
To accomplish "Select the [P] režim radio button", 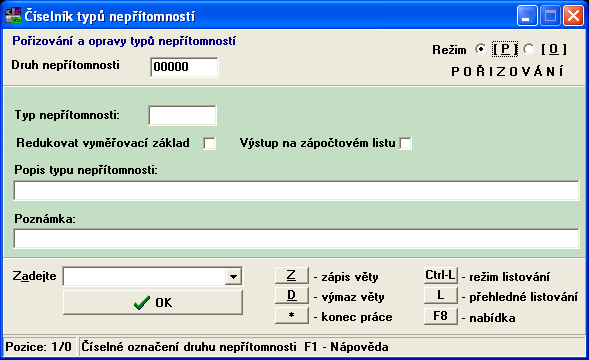I will [x=480, y=49].
